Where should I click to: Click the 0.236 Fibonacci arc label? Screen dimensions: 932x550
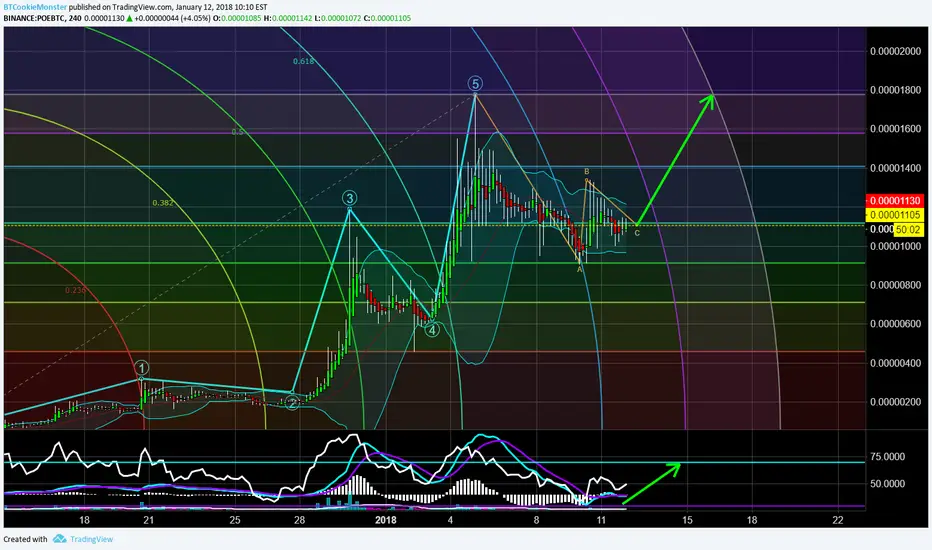coord(75,290)
